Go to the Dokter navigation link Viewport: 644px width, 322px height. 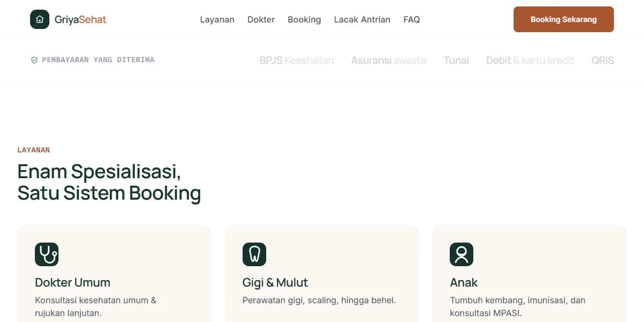pos(261,19)
